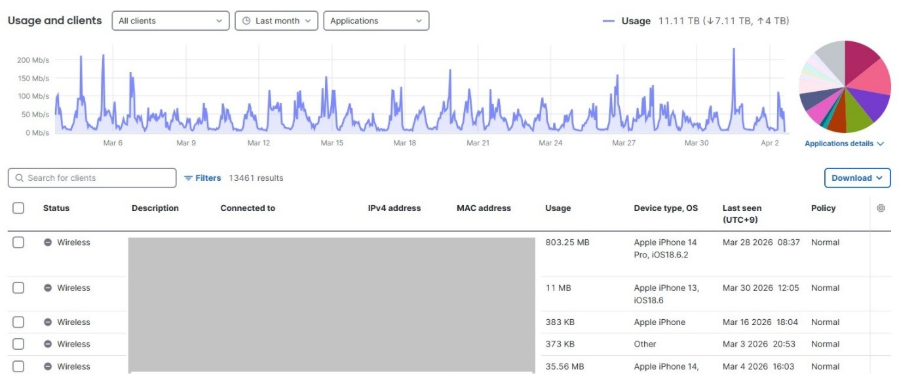Sort by the Description column header
Image resolution: width=903 pixels, height=375 pixels.
tap(155, 208)
